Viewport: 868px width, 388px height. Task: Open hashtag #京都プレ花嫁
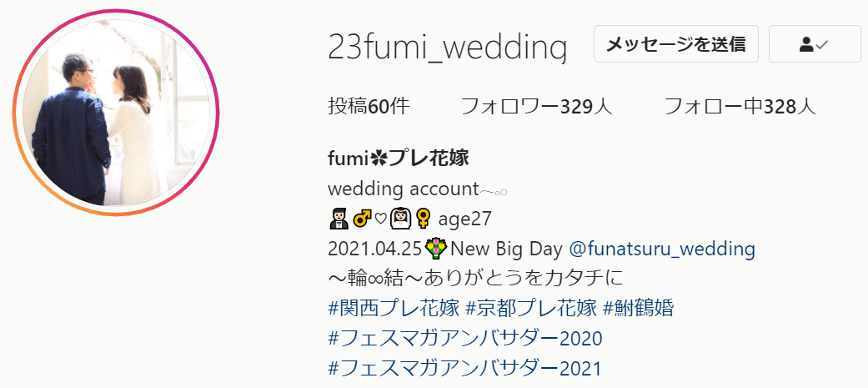pos(531,308)
